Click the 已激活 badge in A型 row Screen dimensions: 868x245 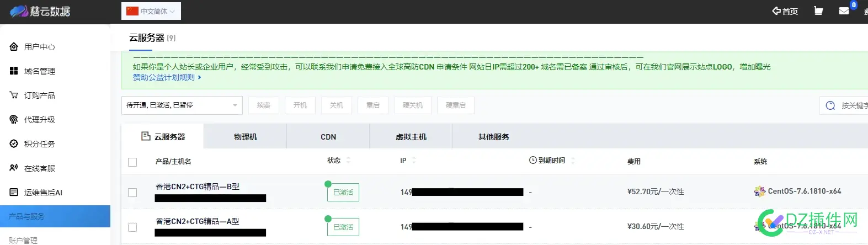pos(343,227)
